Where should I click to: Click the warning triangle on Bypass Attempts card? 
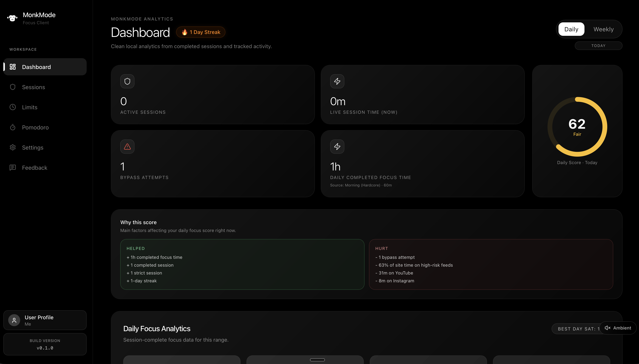[127, 146]
